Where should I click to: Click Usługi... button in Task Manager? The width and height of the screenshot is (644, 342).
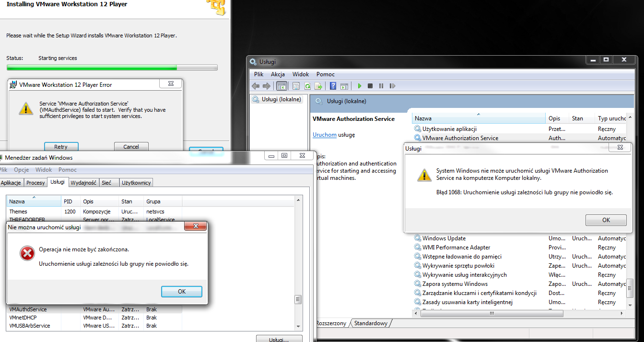[x=279, y=339]
